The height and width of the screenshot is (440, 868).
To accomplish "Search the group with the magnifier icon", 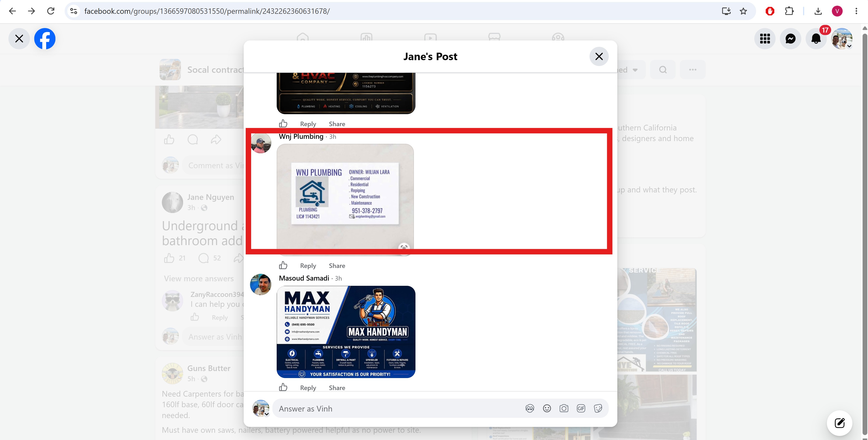I will pyautogui.click(x=663, y=70).
